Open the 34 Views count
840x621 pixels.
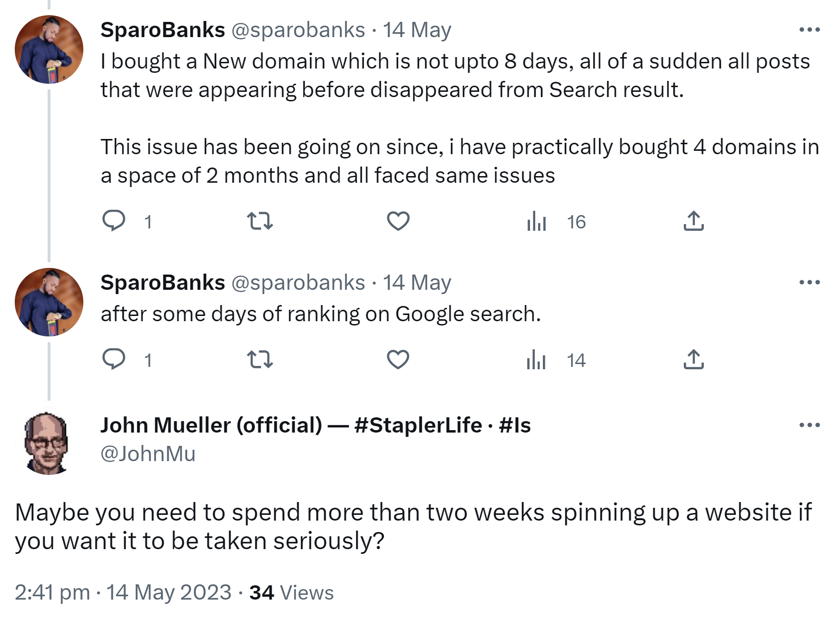coord(291,592)
